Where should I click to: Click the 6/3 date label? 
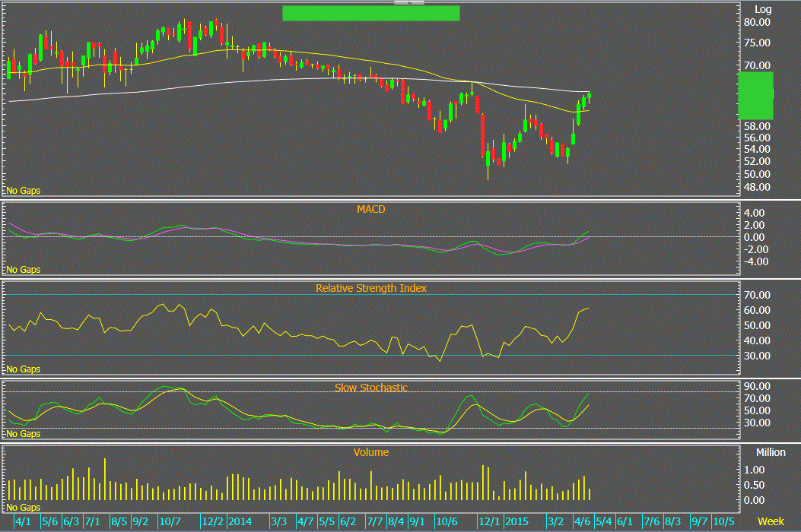pos(71,521)
